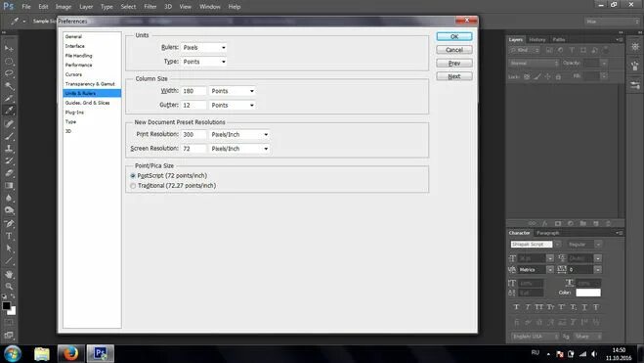This screenshot has width=644, height=363.
Task: Switch to the Paragraph tab
Action: pyautogui.click(x=548, y=233)
